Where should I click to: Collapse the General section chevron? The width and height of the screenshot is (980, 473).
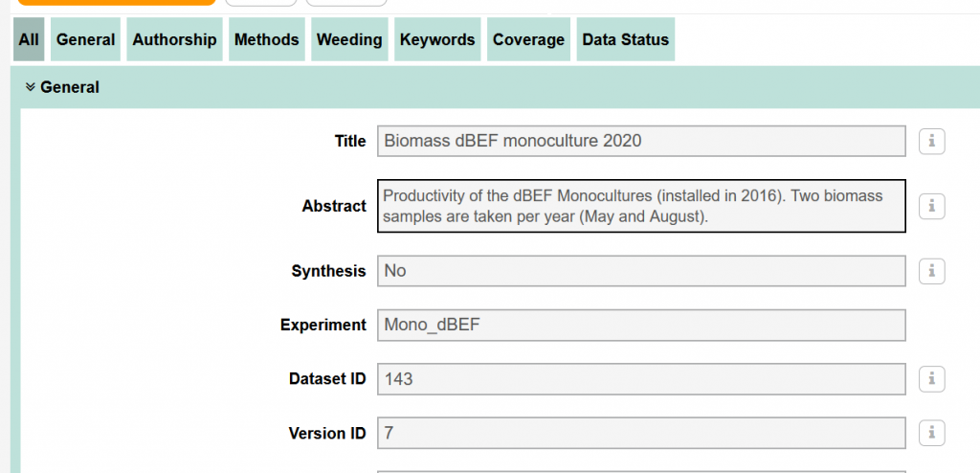point(30,87)
